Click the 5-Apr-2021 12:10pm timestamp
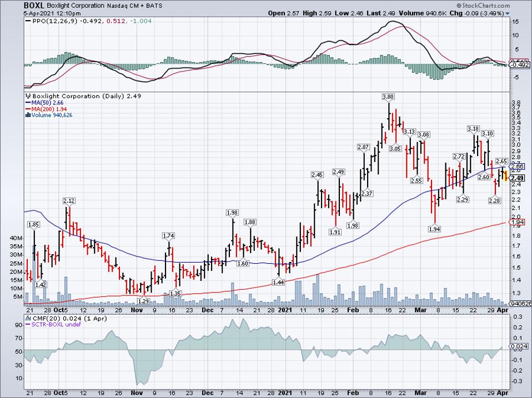 click(52, 13)
